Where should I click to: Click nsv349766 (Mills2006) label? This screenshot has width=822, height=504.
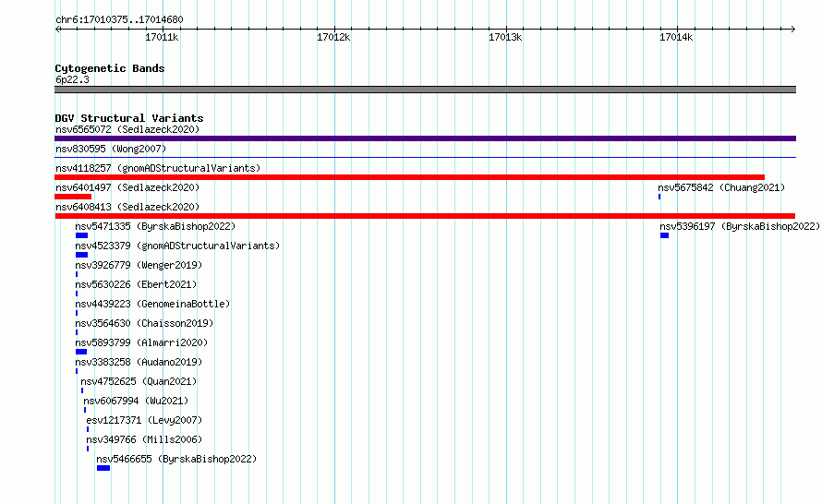144,439
